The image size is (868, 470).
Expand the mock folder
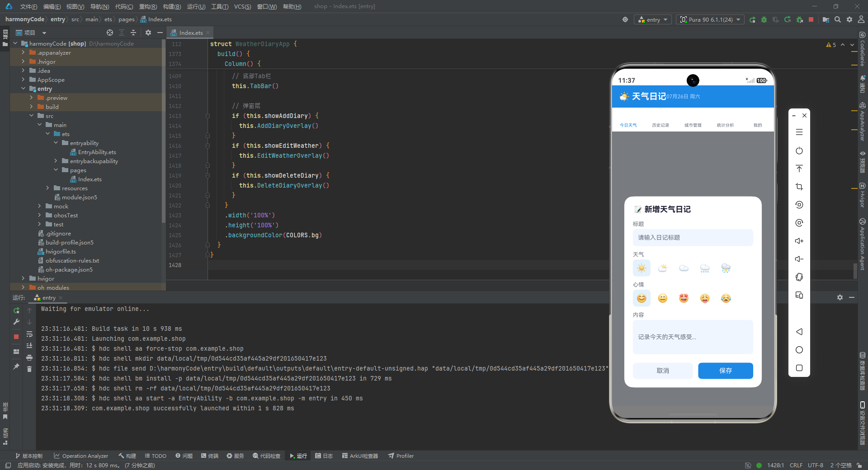(39, 206)
